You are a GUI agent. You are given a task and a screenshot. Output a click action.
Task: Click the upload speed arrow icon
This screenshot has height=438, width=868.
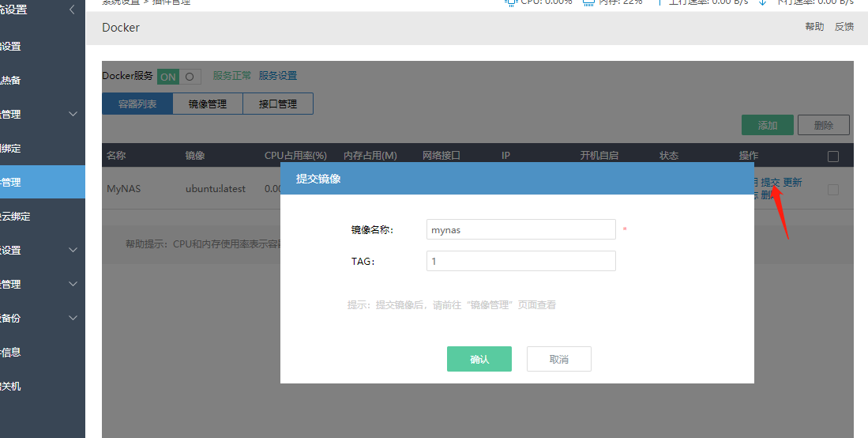tap(660, 2)
